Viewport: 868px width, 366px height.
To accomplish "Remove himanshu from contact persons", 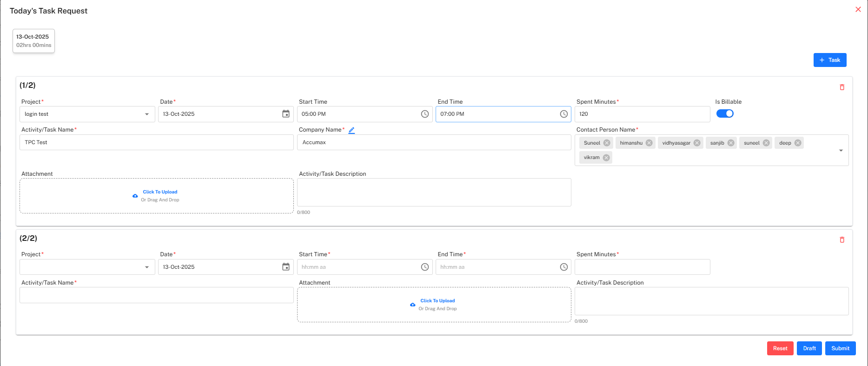I will pos(649,143).
